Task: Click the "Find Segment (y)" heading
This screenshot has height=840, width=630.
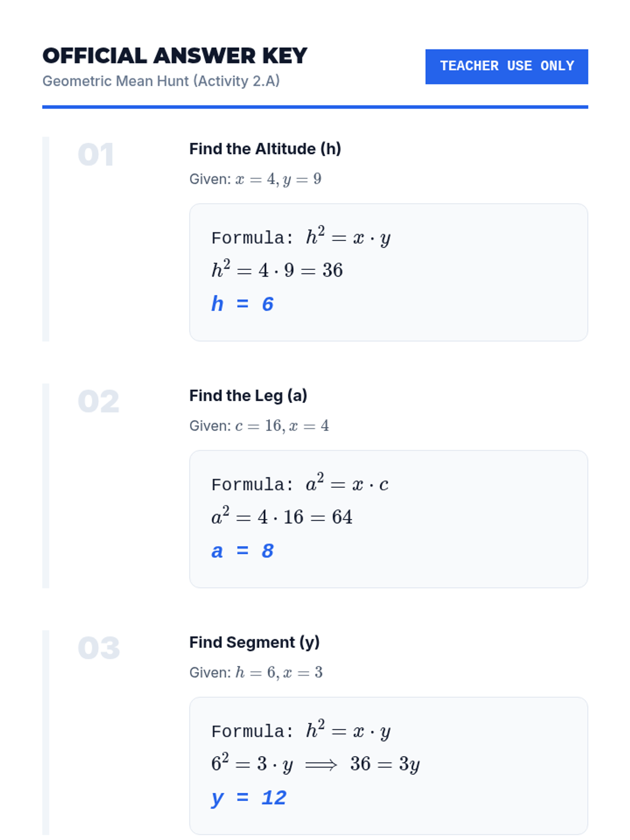Action: 255,643
